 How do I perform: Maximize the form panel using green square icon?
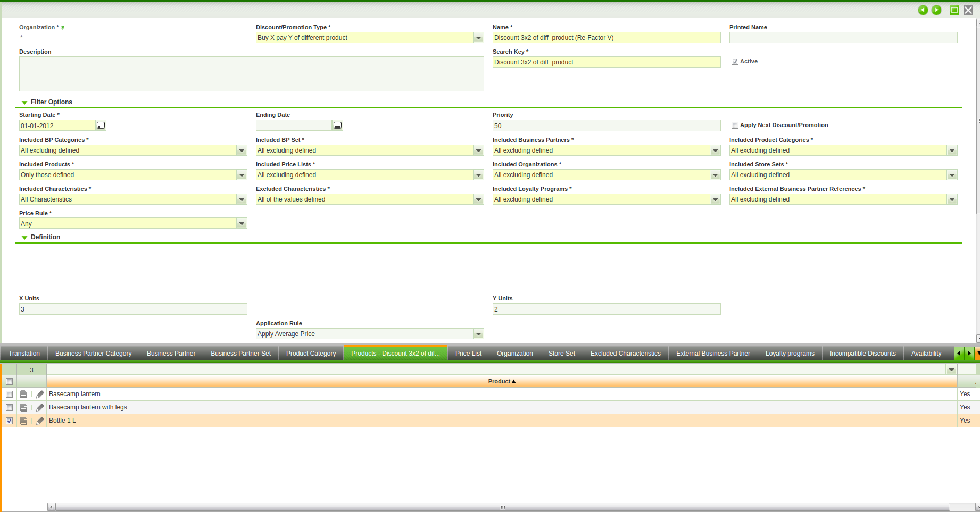coord(954,10)
